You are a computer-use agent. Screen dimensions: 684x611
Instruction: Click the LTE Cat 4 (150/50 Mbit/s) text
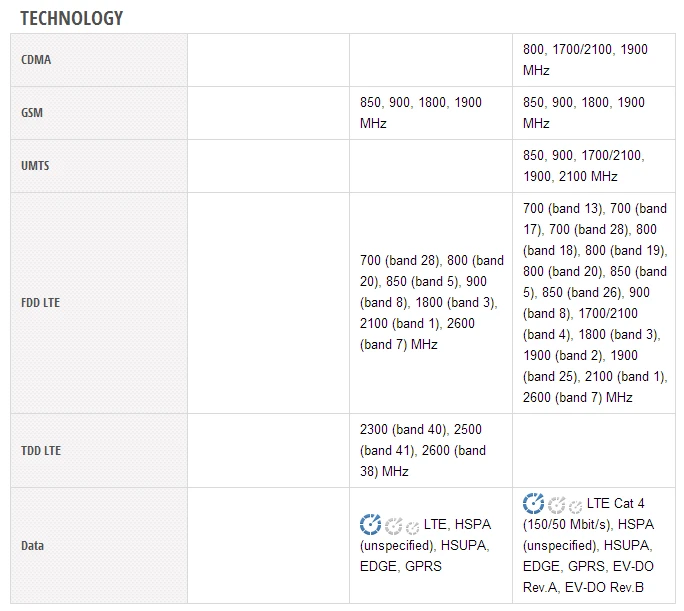coord(597,513)
